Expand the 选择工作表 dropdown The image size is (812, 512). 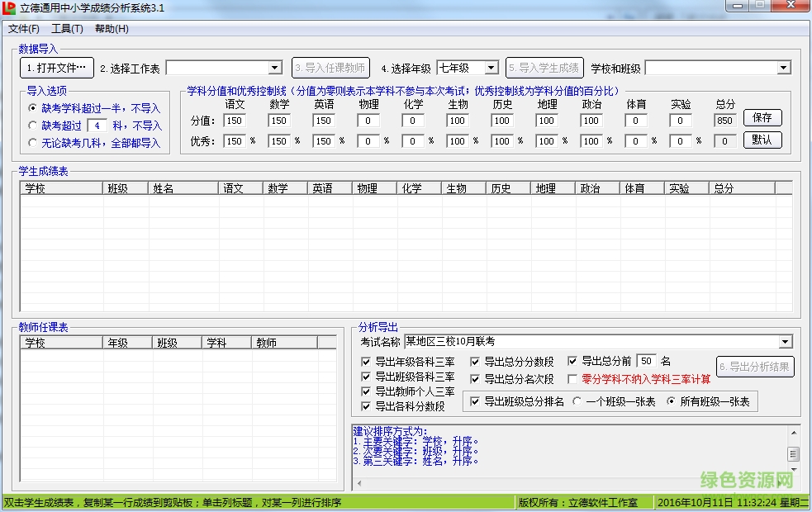pyautogui.click(x=275, y=67)
